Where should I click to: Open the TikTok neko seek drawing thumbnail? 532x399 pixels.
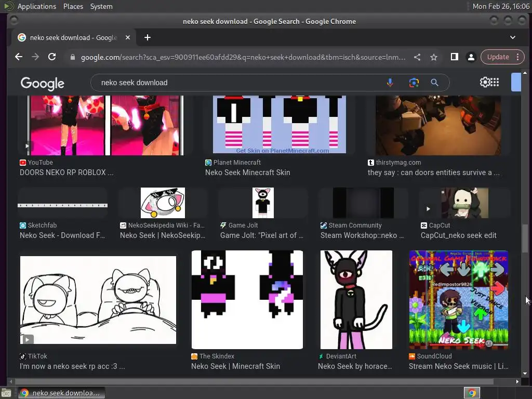(98, 300)
